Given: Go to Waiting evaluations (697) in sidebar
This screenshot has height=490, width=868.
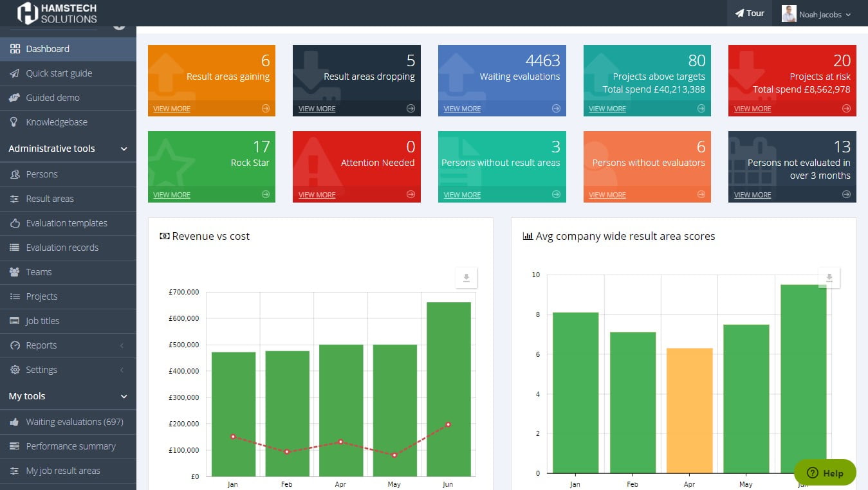Looking at the screenshot, I should tap(74, 422).
